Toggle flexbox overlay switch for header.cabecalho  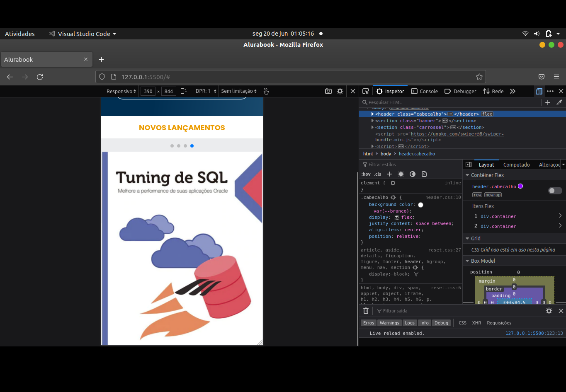(x=555, y=191)
